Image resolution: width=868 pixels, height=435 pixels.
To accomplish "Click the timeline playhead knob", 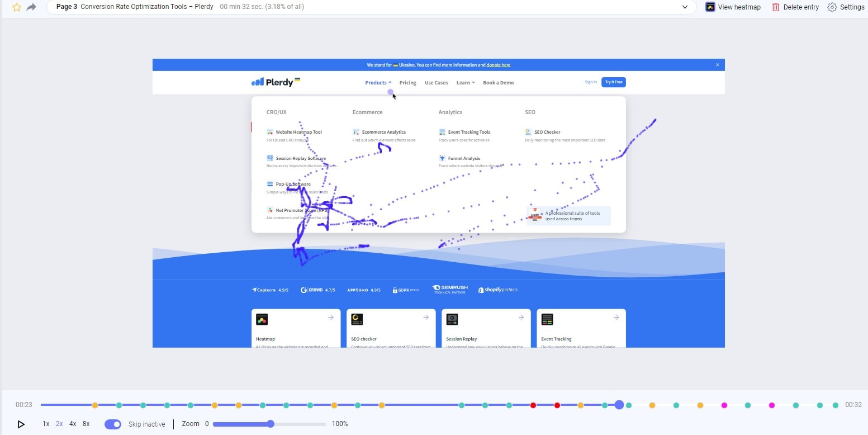I will click(619, 405).
